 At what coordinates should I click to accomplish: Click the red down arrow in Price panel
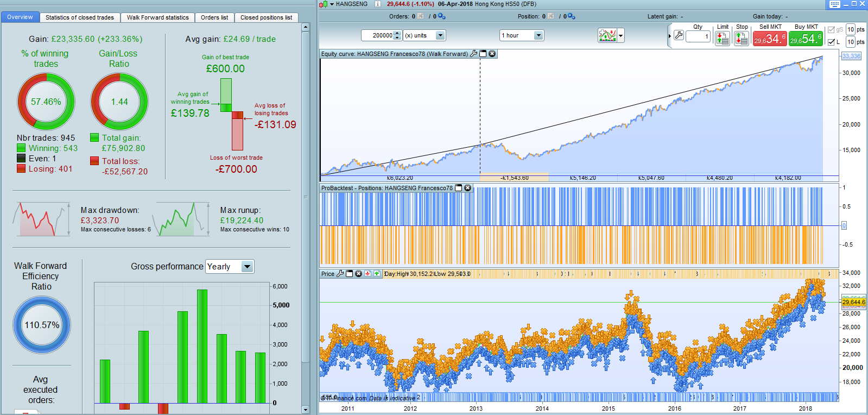pos(368,274)
